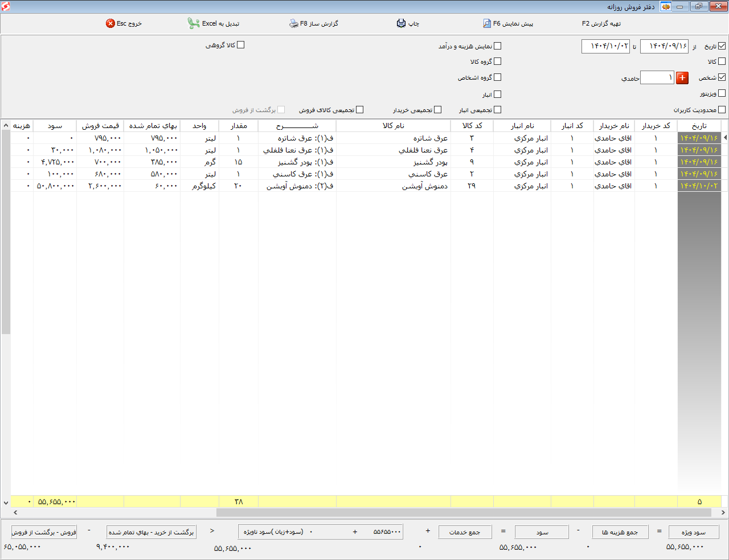The height and width of the screenshot is (560, 729).
Task: Click the printer icon for چاپ
Action: (402, 23)
